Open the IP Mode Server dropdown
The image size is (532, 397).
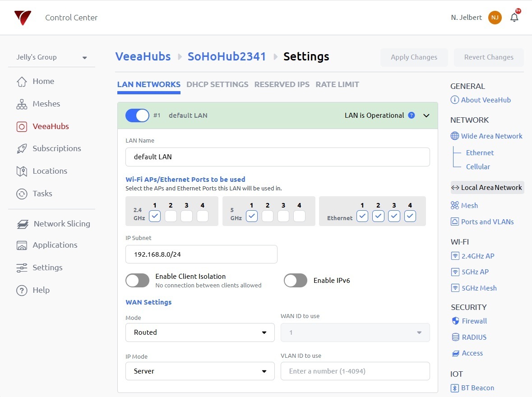200,371
